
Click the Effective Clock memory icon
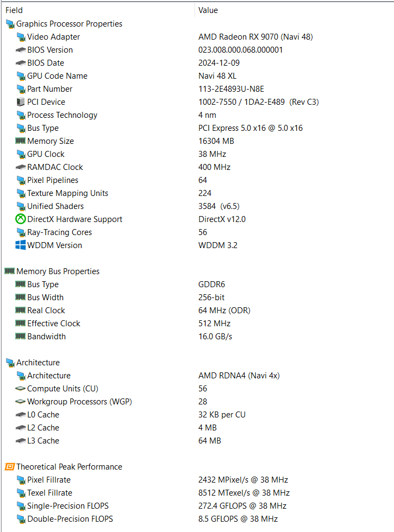(x=21, y=324)
